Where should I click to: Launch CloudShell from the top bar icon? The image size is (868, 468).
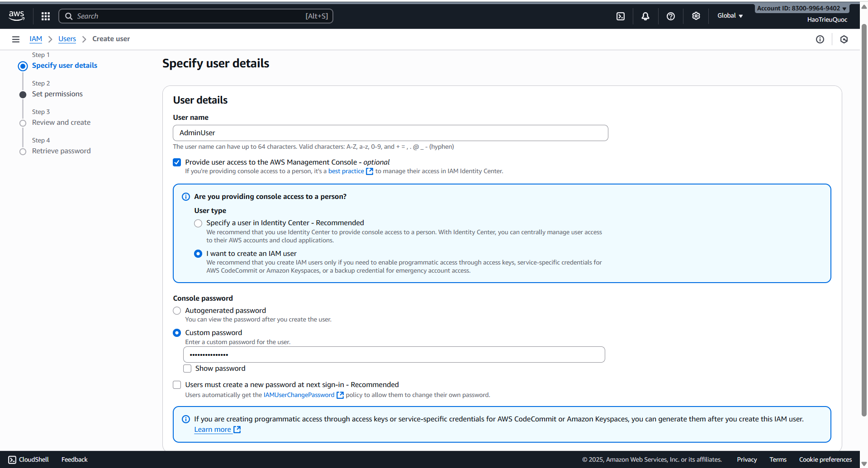pos(621,16)
